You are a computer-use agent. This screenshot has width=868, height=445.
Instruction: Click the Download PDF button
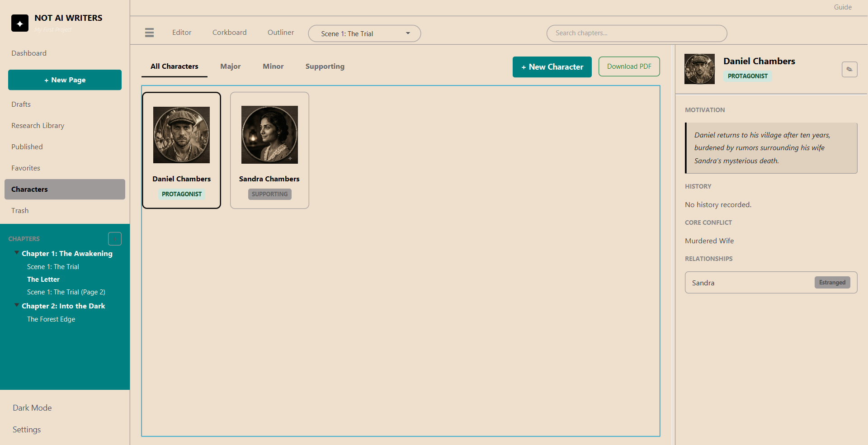pos(629,66)
